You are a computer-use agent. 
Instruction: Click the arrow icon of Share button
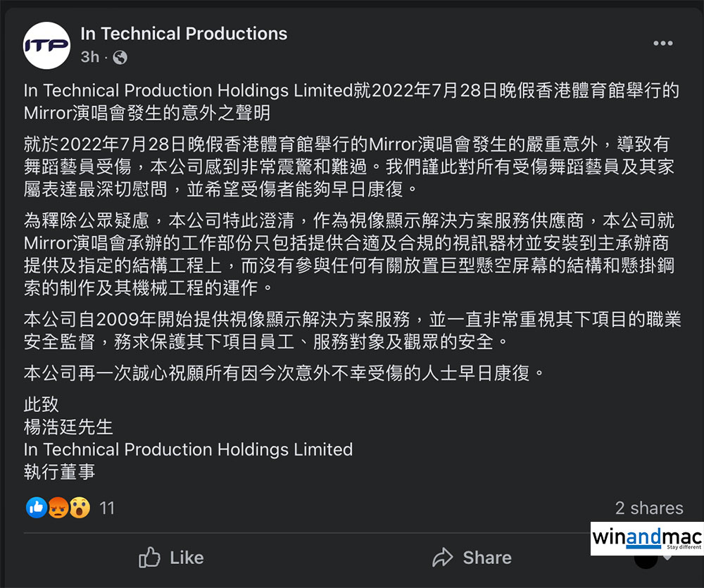442,558
